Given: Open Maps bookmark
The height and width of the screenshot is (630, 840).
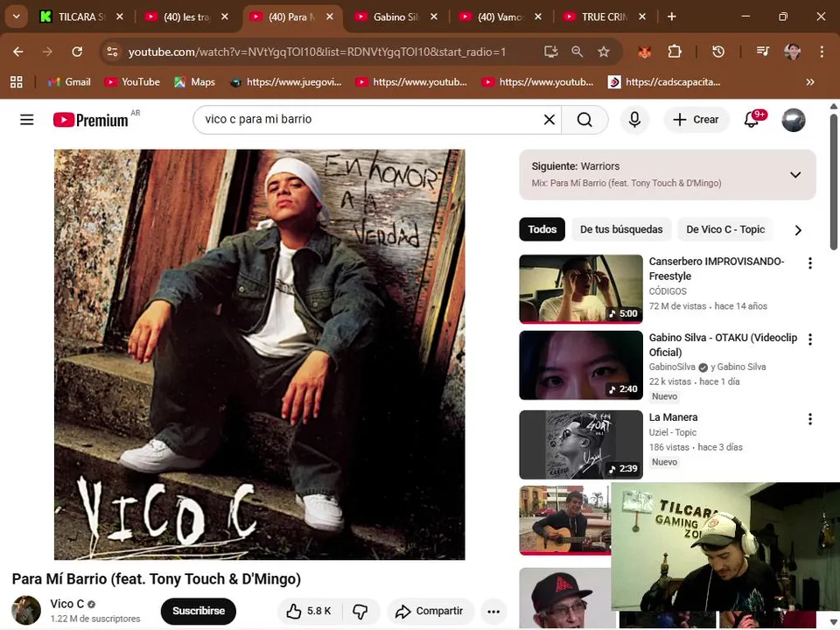Looking at the screenshot, I should click(194, 82).
